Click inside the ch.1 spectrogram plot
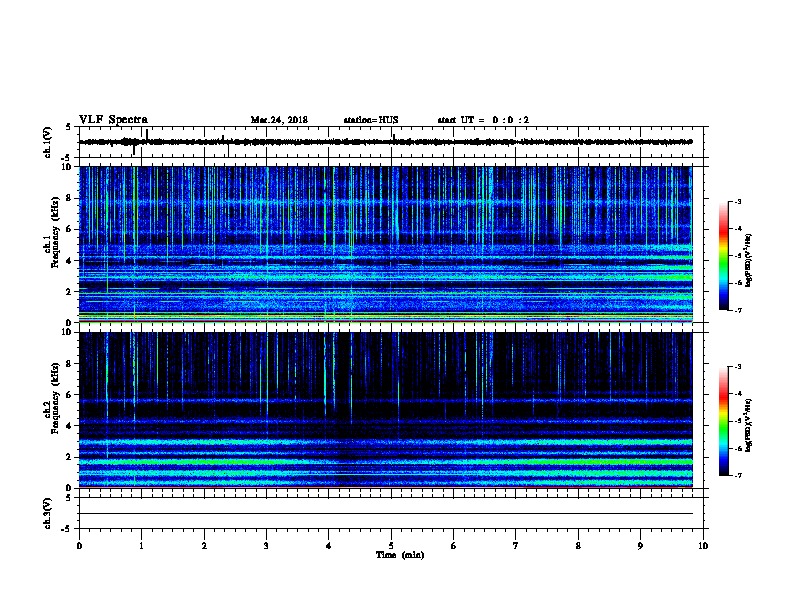This screenshot has height=612, width=792. coord(386,244)
